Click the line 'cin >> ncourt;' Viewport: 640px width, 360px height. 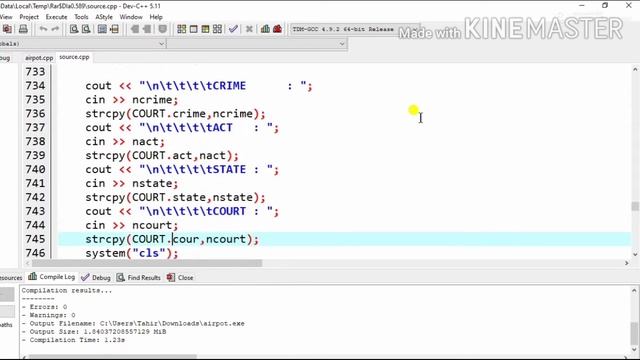(131, 225)
